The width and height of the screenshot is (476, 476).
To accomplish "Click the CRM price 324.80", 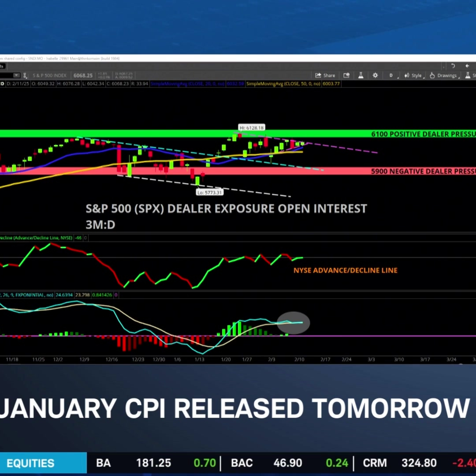I will coord(419,463).
